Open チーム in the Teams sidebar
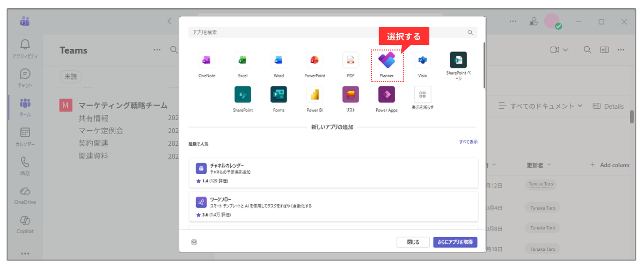The image size is (644, 268). (x=25, y=107)
